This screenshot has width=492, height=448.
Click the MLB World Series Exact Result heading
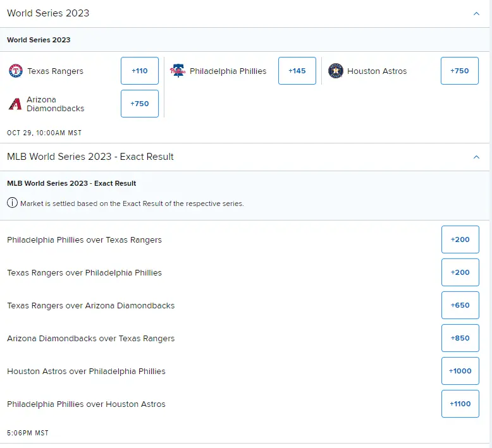point(90,157)
